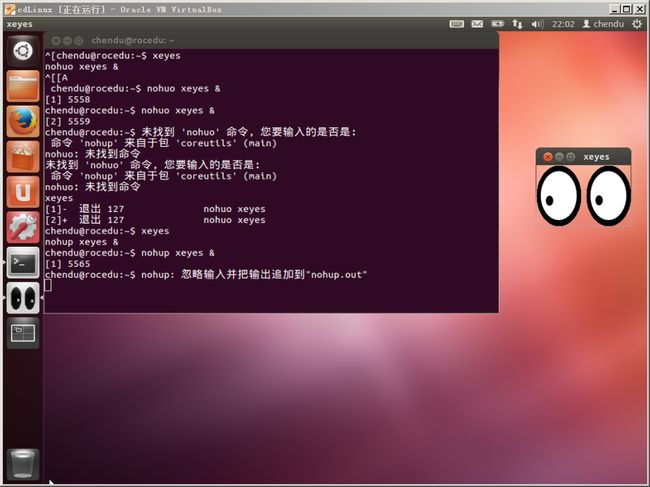Click the text '[1] 5558' in terminal
Screen dimensions: 650x487
[x=68, y=99]
